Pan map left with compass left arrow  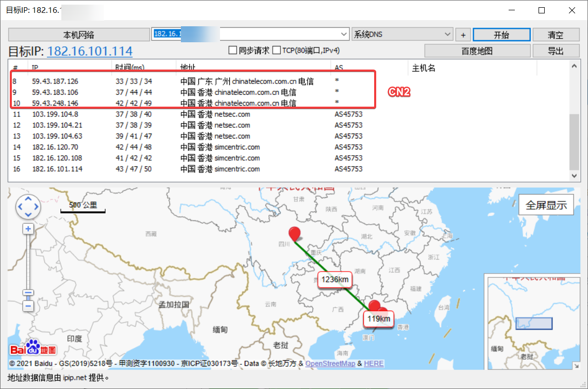20,207
